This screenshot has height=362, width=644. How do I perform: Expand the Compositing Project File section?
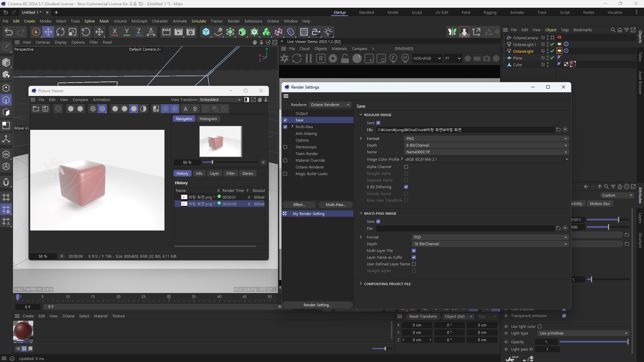pos(361,283)
